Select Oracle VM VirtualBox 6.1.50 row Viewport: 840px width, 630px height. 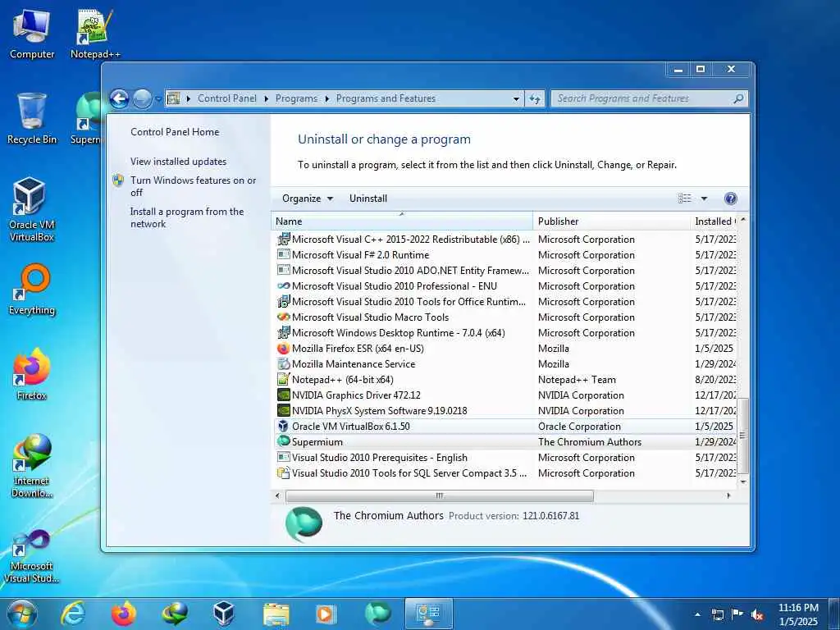505,427
